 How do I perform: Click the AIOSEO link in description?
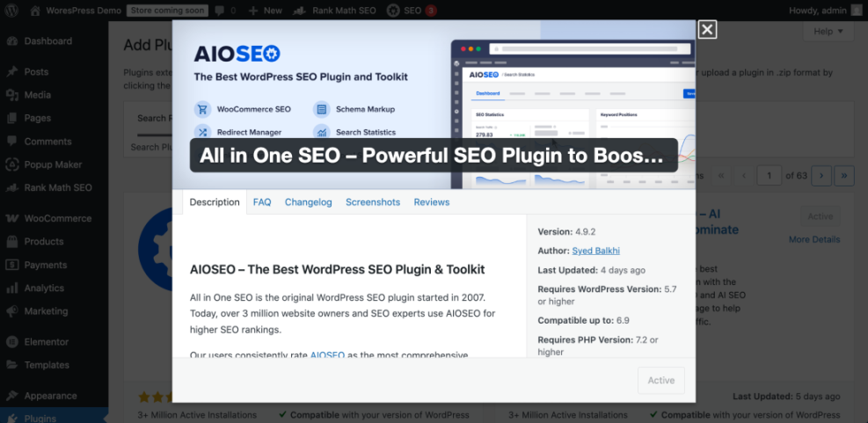327,355
